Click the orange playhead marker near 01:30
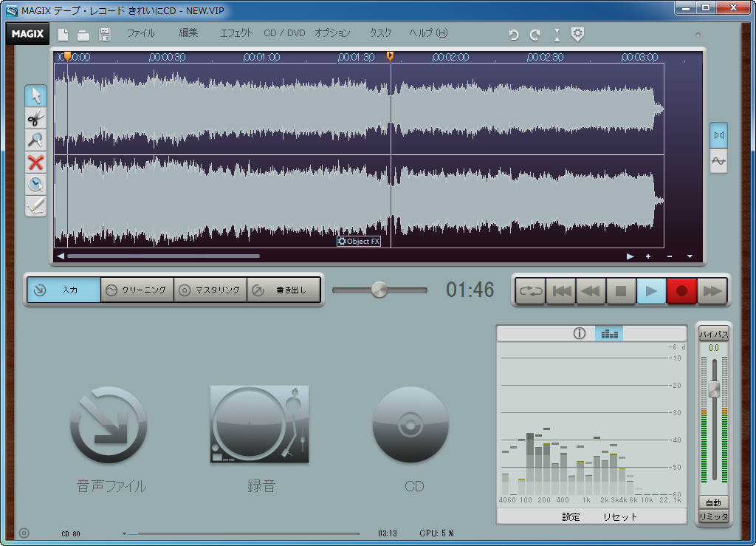 click(390, 56)
